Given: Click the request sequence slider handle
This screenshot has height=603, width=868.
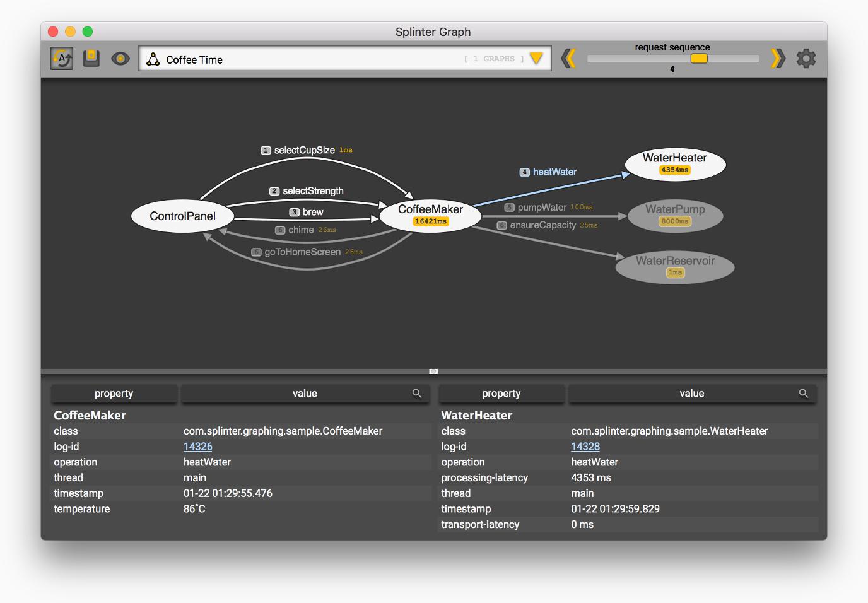Looking at the screenshot, I should [699, 59].
